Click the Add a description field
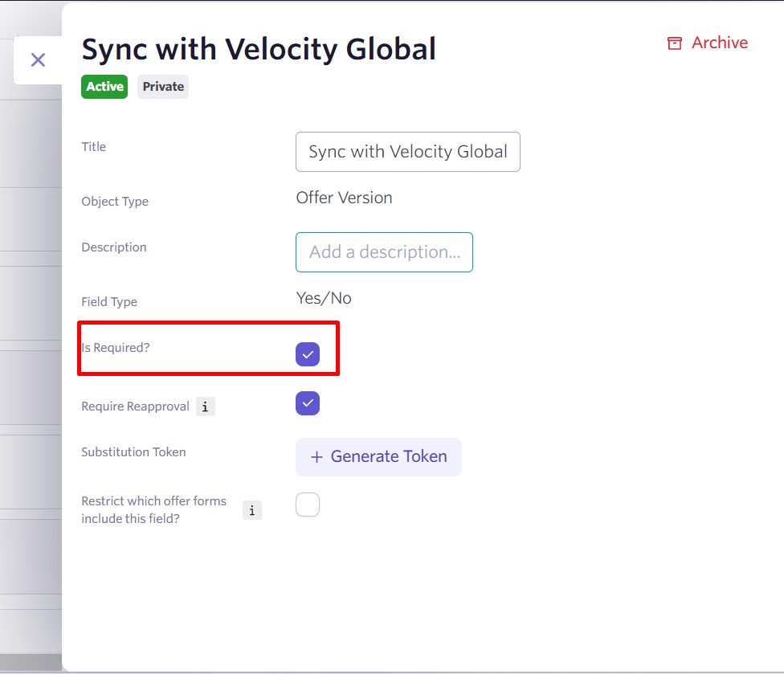Screen dimensions: 784x674 384,252
